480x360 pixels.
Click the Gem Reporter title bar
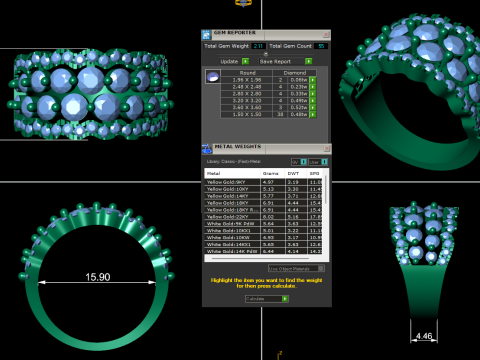coord(267,35)
